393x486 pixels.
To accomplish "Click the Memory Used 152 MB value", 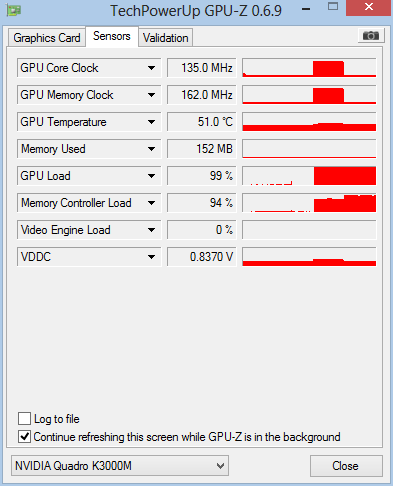I will [202, 149].
